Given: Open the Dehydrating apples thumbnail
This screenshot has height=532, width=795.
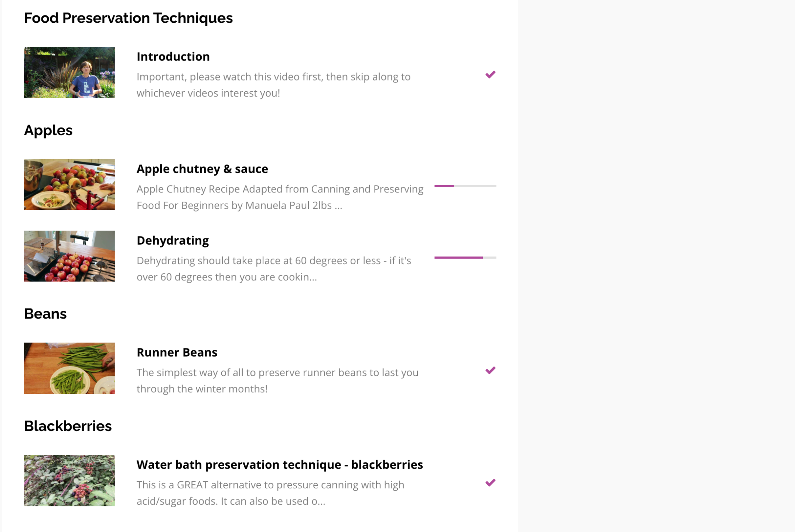Looking at the screenshot, I should coord(69,256).
